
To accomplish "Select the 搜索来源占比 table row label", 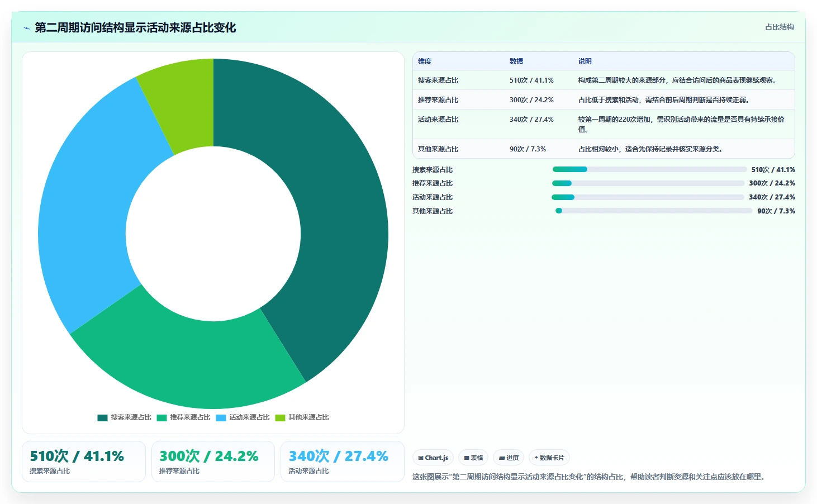I will (438, 80).
